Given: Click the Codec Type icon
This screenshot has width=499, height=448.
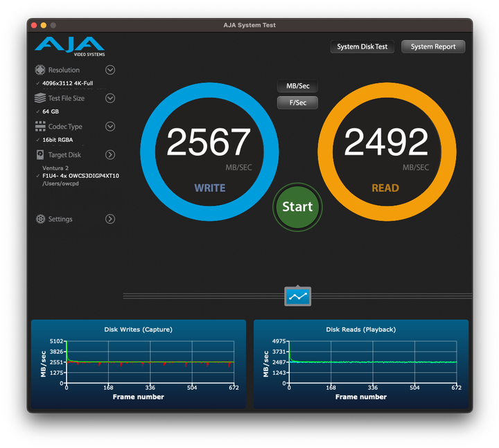Looking at the screenshot, I should 40,127.
